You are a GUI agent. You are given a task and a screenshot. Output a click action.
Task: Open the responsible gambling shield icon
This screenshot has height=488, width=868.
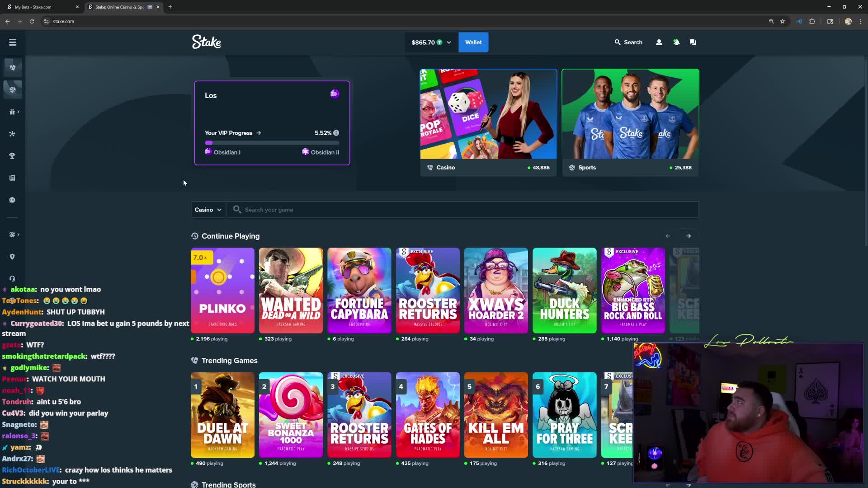pos(12,257)
